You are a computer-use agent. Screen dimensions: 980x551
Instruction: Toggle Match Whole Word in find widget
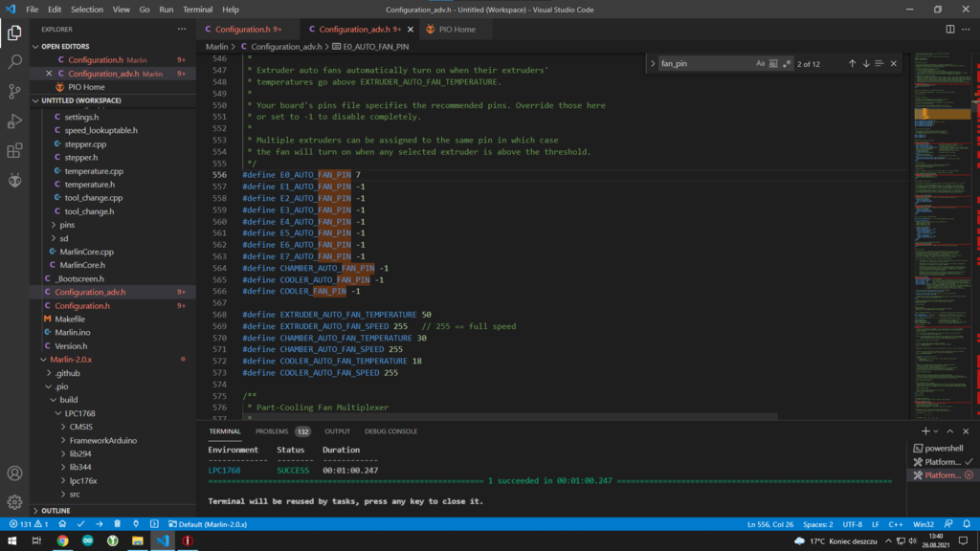(773, 64)
